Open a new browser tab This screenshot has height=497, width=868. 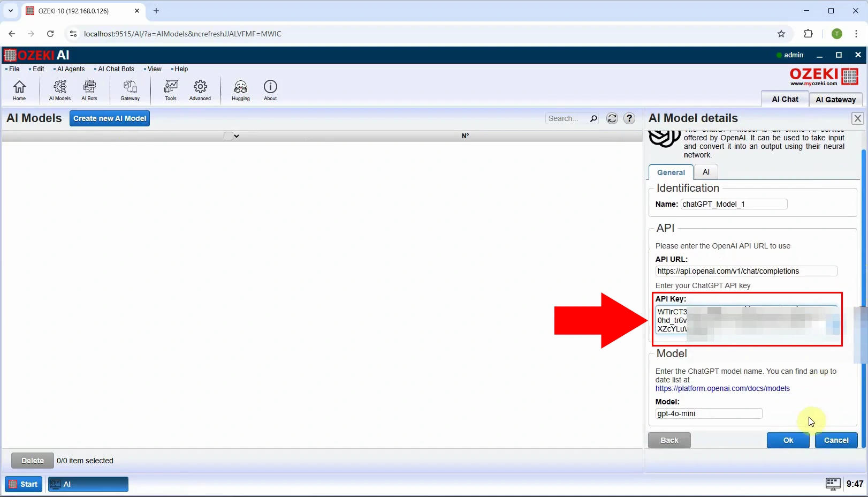(x=156, y=11)
